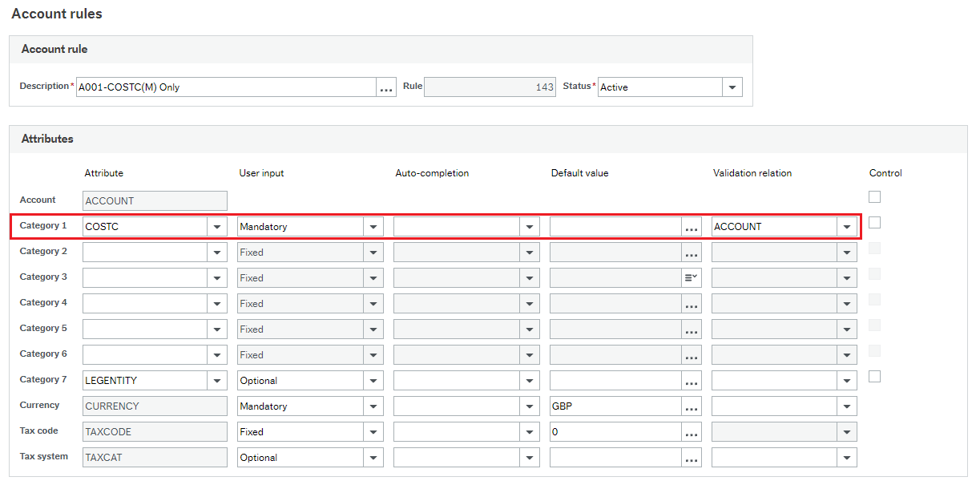Click the list menu icon in Category 3 default value

(x=691, y=277)
